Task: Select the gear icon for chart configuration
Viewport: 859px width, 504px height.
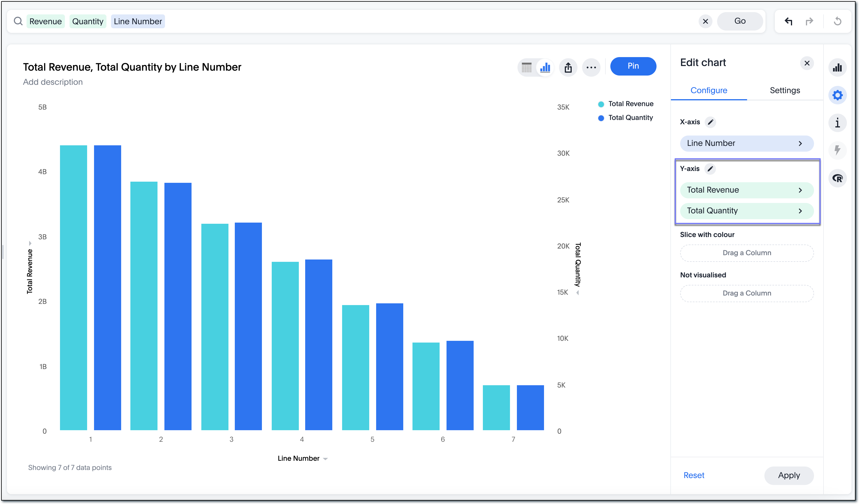Action: tap(838, 95)
